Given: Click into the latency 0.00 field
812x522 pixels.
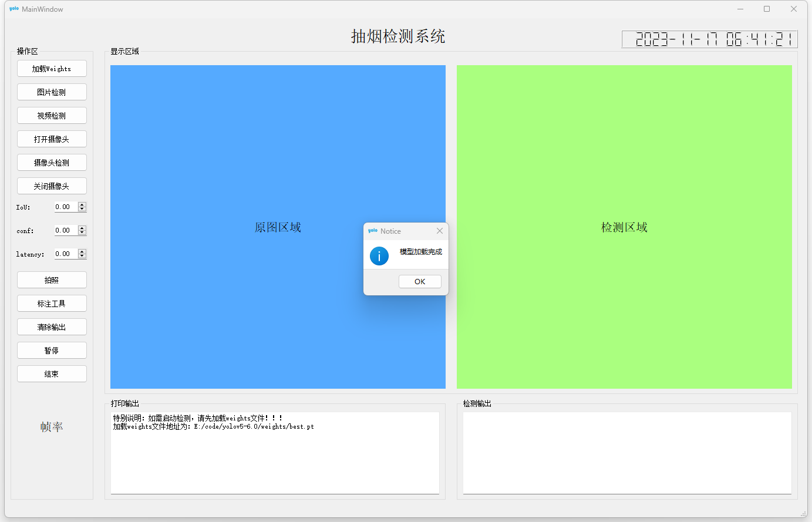Looking at the screenshot, I should 66,254.
